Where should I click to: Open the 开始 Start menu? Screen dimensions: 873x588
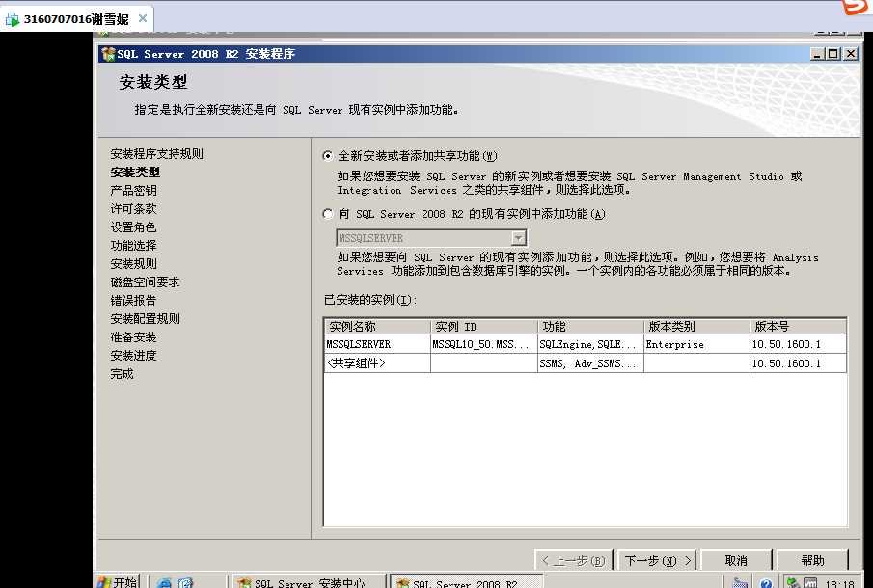(118, 582)
